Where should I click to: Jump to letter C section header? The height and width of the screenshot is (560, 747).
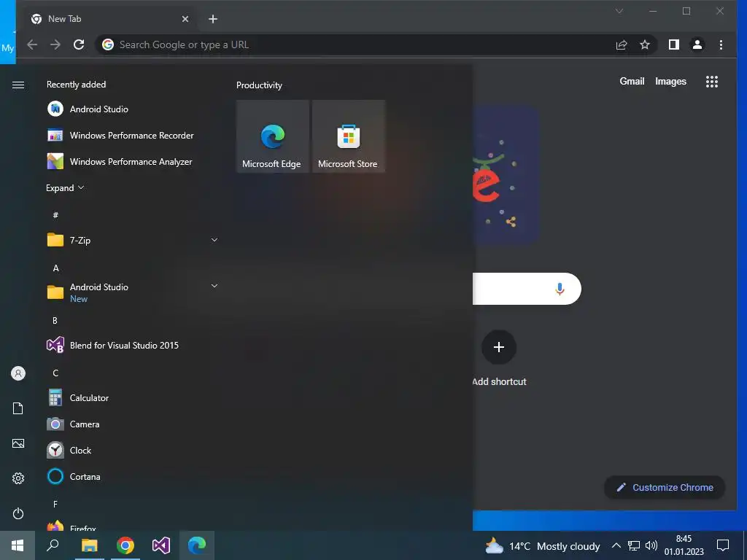pos(55,373)
